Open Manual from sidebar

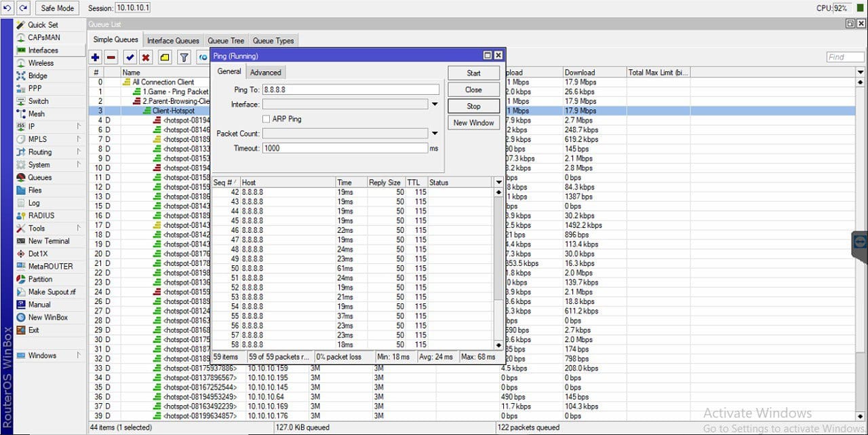39,305
